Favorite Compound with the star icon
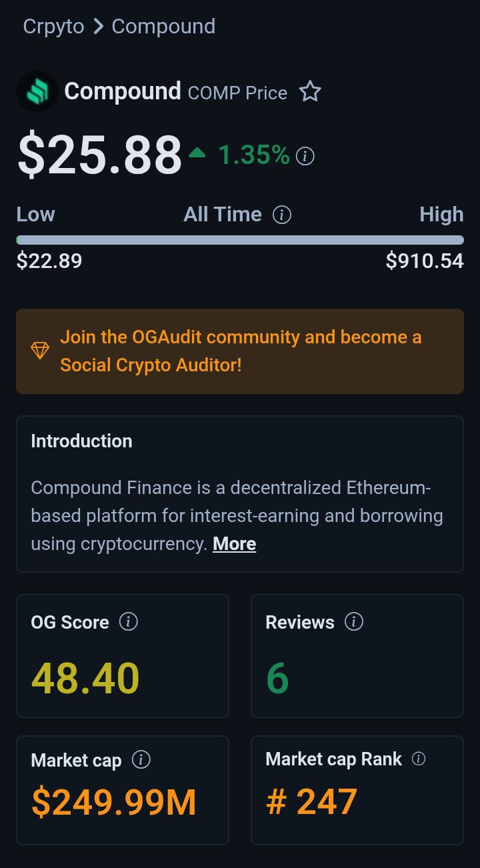Viewport: 480px width, 868px height. (310, 91)
